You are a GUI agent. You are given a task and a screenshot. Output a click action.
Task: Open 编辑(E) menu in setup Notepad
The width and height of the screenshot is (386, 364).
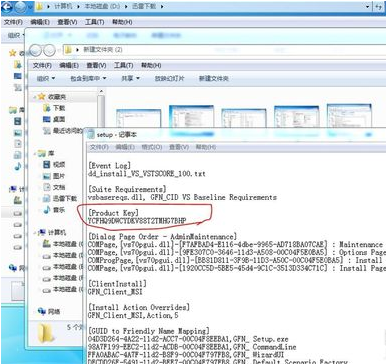point(125,147)
